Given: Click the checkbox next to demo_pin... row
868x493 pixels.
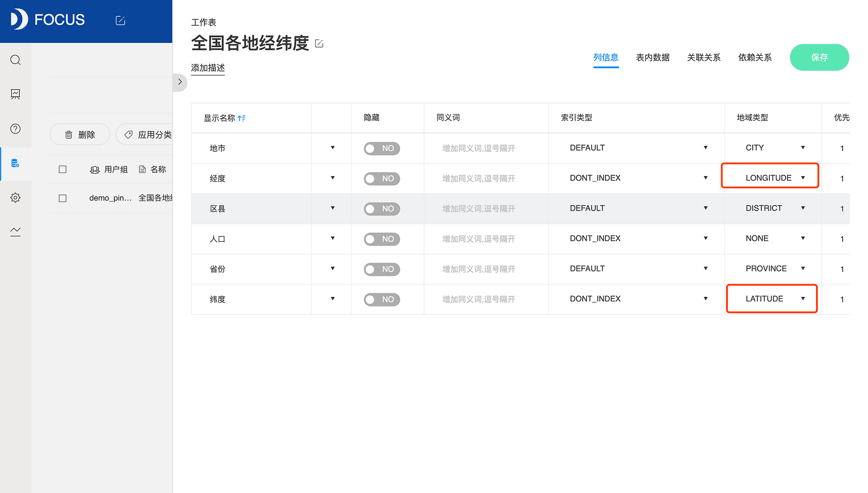Looking at the screenshot, I should click(x=62, y=198).
